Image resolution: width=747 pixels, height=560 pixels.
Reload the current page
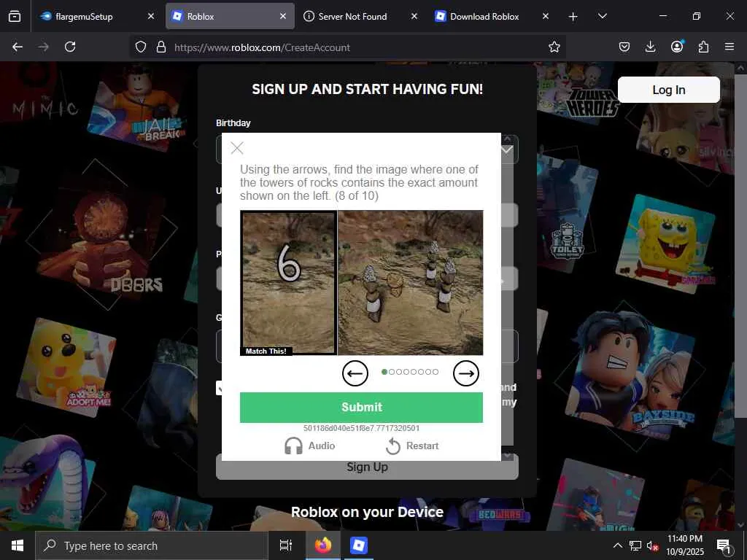tap(70, 47)
